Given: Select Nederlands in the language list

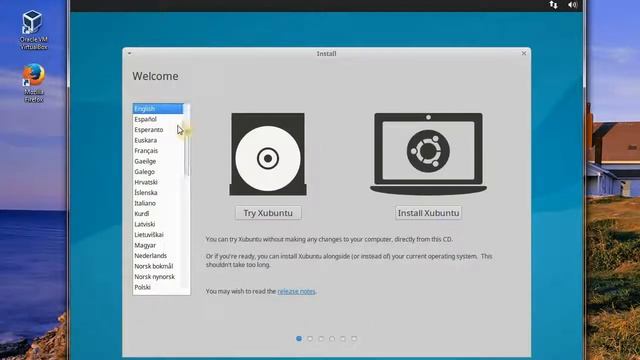Looking at the screenshot, I should (x=158, y=256).
